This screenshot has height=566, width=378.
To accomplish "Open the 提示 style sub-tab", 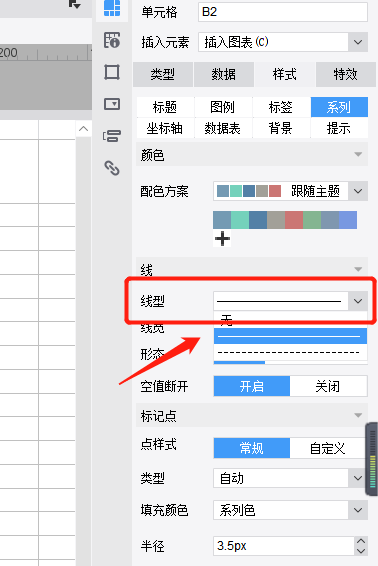I will [339, 128].
